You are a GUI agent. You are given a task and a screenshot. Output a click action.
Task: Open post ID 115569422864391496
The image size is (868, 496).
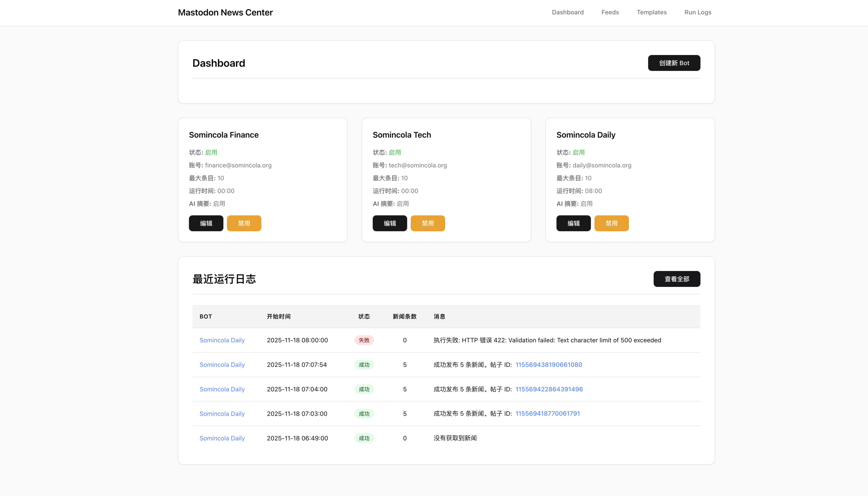coord(549,389)
